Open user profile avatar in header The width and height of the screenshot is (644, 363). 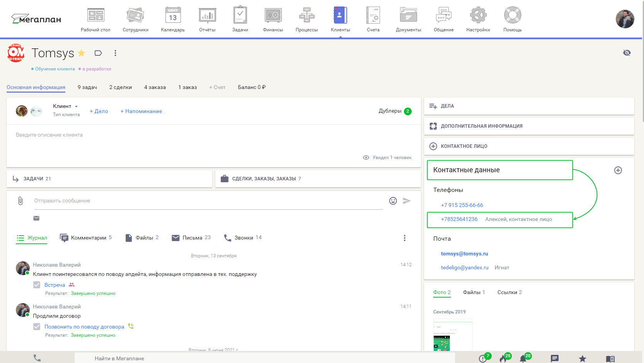click(625, 19)
